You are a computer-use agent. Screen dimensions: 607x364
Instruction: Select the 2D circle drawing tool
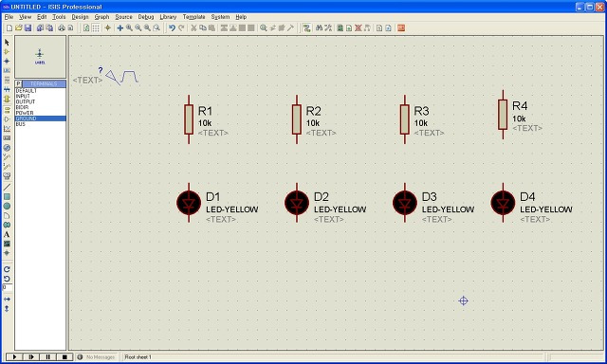pos(7,207)
